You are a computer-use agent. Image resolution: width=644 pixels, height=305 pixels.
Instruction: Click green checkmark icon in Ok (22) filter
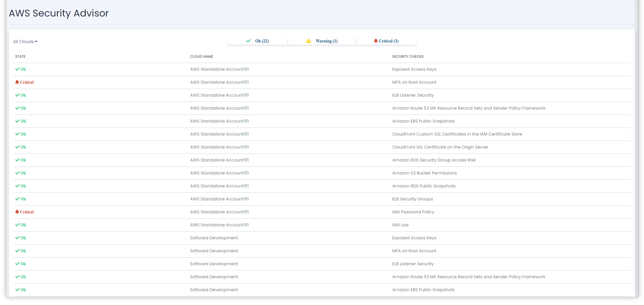pos(248,41)
